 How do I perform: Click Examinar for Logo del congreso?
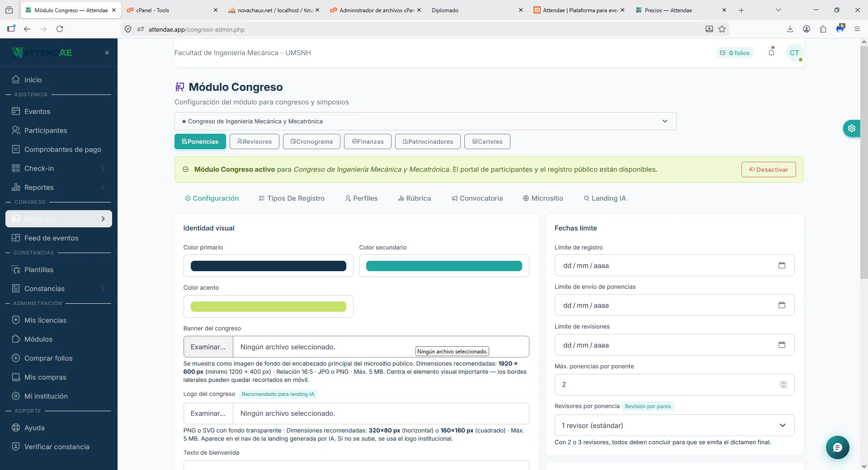coord(208,414)
